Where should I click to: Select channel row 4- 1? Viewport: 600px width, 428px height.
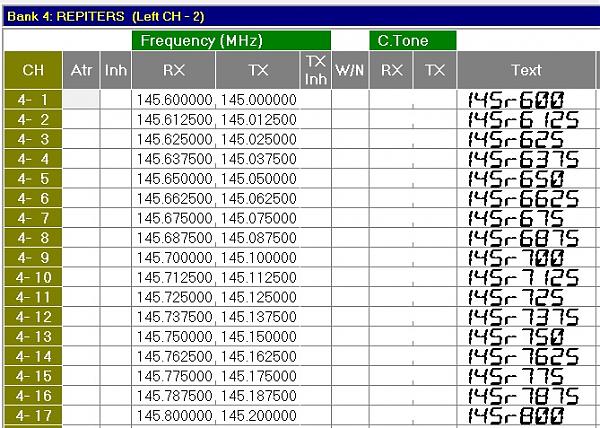click(33, 100)
